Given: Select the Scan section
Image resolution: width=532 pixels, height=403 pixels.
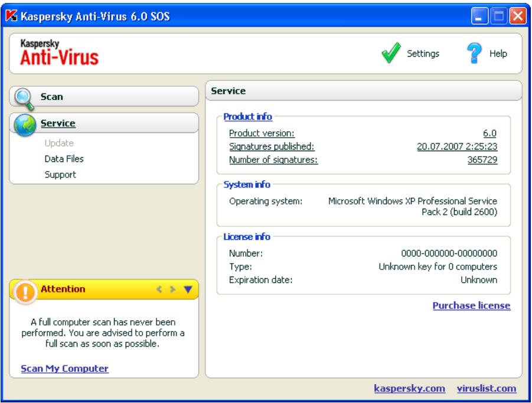Looking at the screenshot, I should (104, 96).
